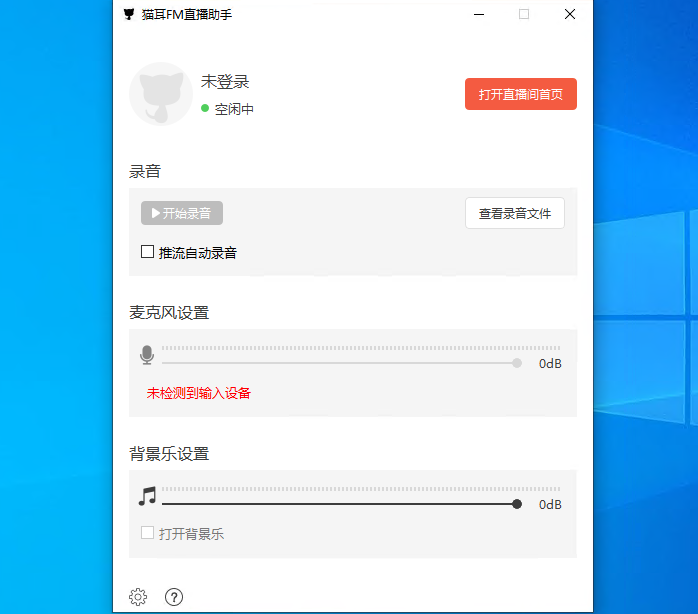Click 打开直播间首页 button

(521, 94)
